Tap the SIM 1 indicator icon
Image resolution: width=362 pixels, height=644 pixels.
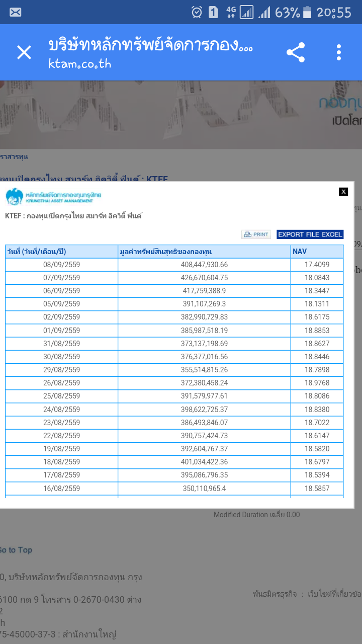click(213, 12)
